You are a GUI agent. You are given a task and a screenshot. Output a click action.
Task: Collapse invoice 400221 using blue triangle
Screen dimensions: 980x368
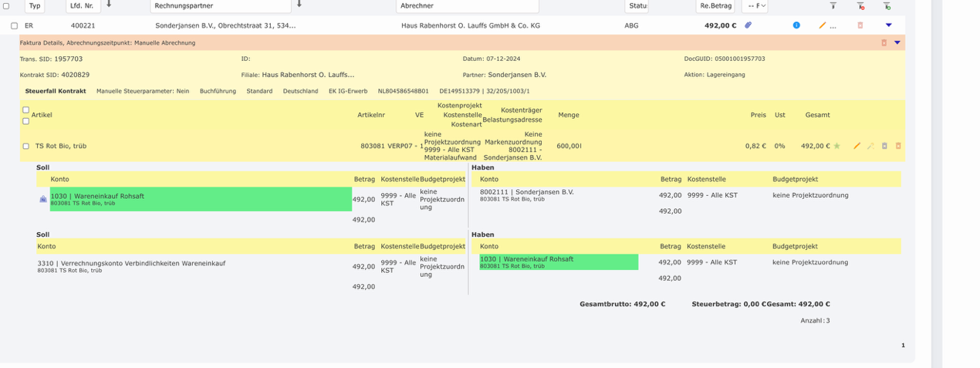point(889,25)
